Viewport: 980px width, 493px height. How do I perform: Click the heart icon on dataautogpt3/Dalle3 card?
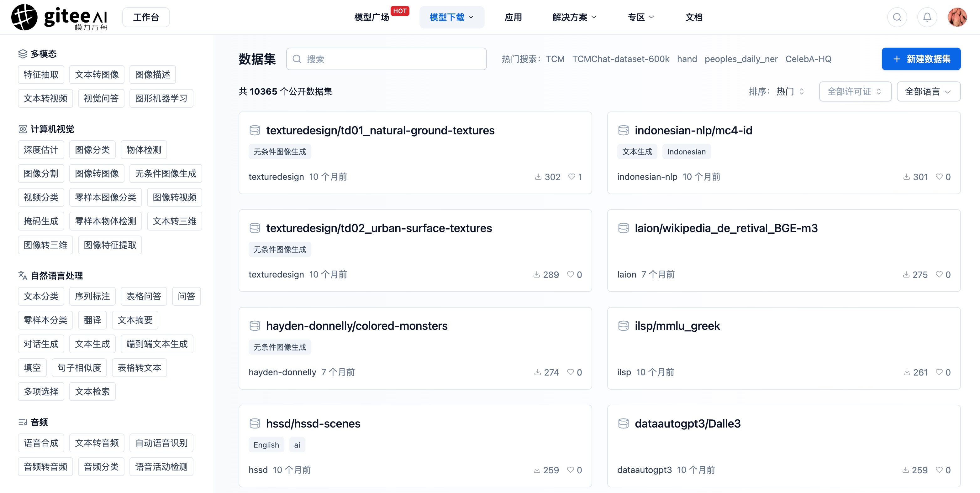click(x=939, y=470)
